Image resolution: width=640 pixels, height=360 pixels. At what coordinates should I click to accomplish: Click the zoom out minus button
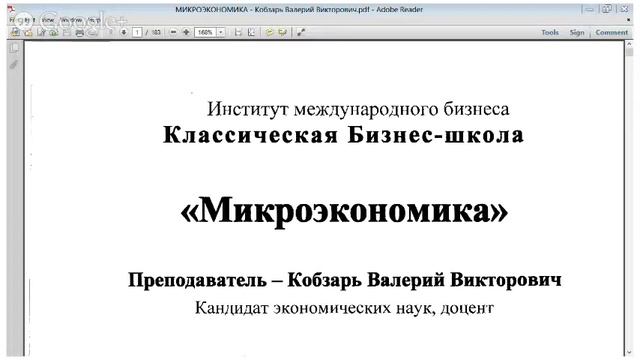point(173,32)
